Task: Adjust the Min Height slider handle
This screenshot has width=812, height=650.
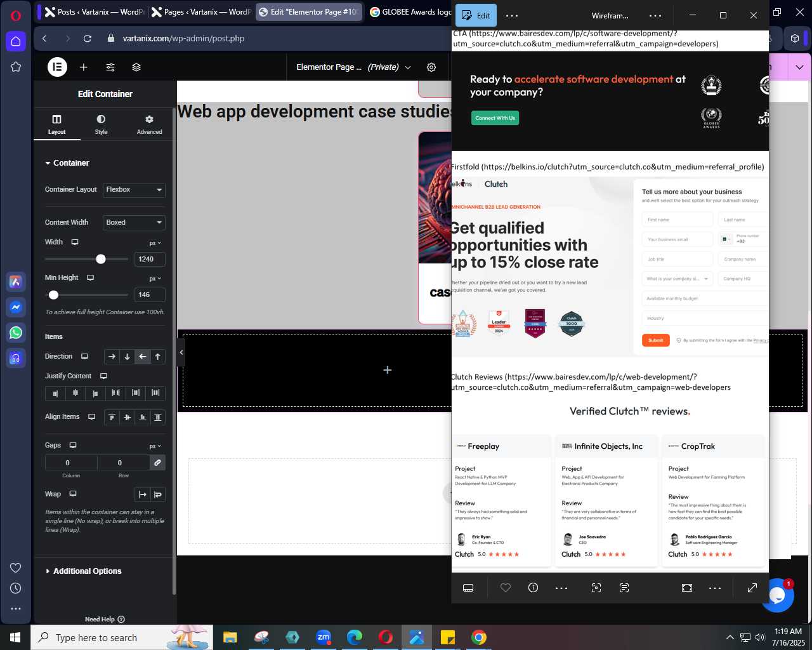Action: (x=53, y=295)
